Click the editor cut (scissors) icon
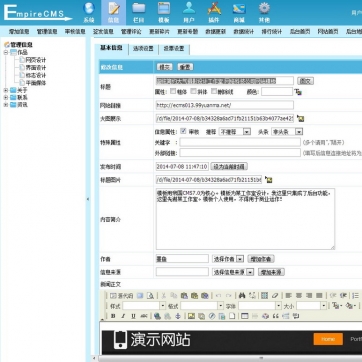Viewport: 362px width, 362px height. pyautogui.click(x=164, y=295)
